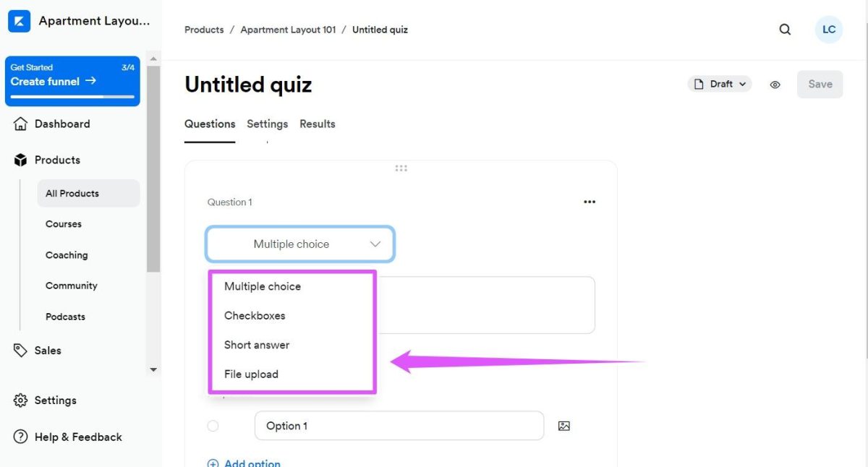Open search with the magnifier icon
868x467 pixels.
(785, 30)
